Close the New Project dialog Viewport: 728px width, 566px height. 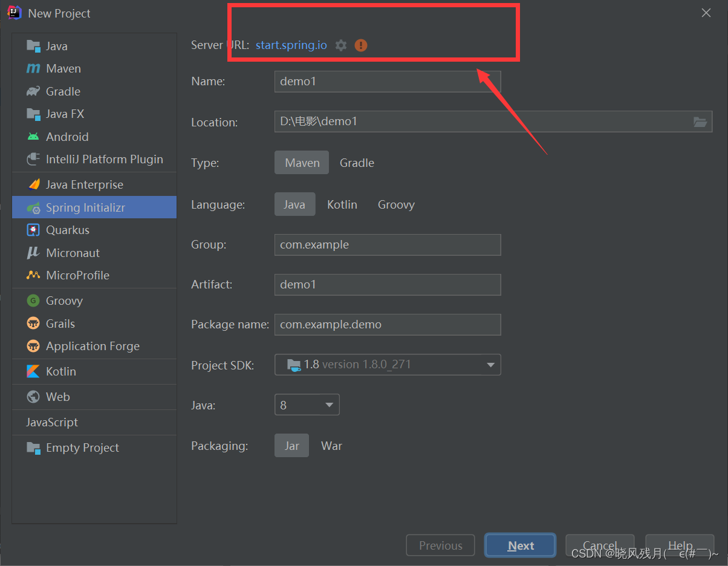[x=706, y=13]
